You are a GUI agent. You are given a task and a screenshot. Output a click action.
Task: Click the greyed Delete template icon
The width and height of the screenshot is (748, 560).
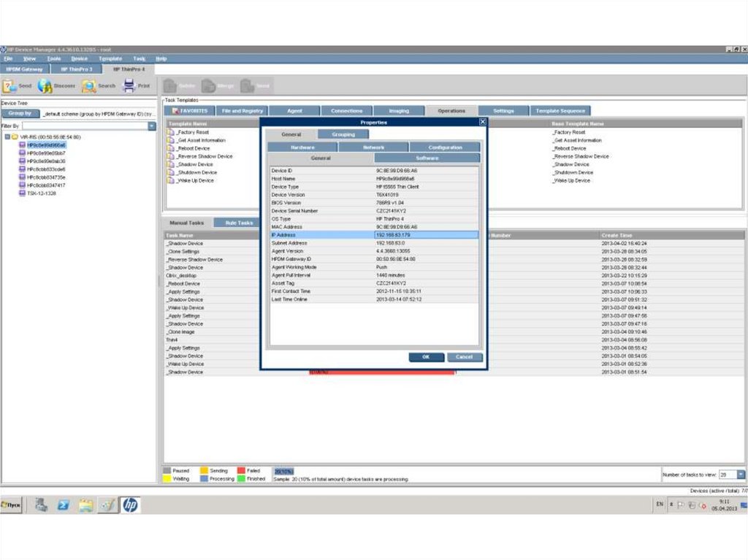(x=170, y=86)
